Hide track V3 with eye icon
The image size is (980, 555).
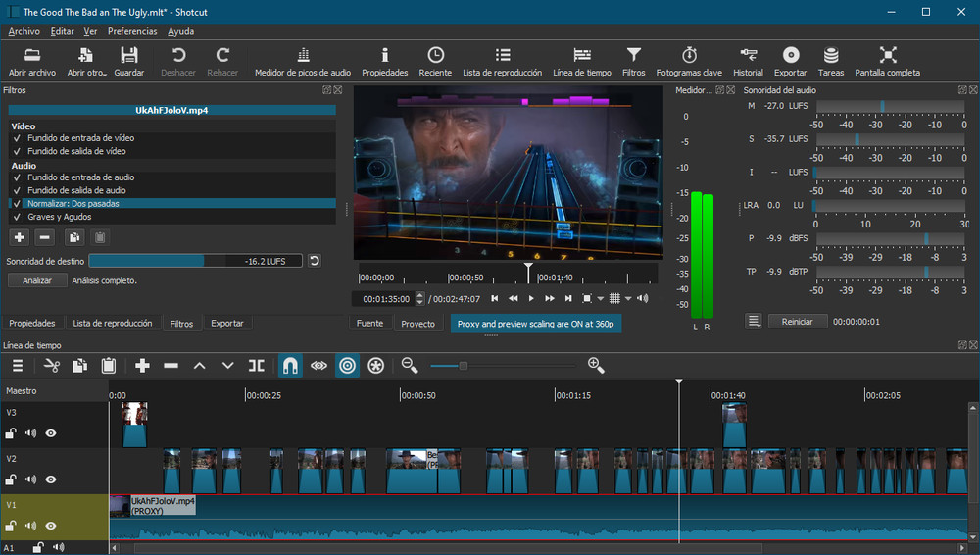pyautogui.click(x=51, y=433)
